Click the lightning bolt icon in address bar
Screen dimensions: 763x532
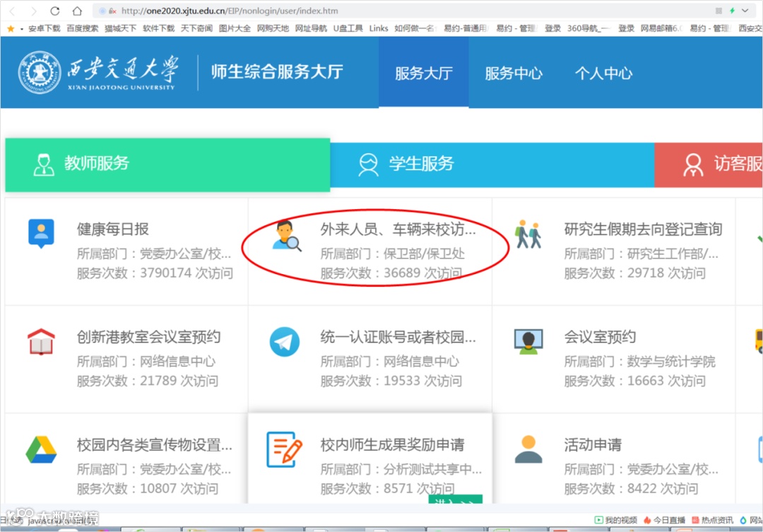[732, 10]
